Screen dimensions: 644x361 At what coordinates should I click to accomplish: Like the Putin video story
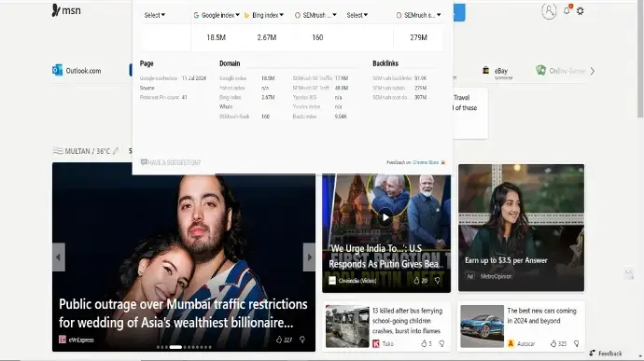pyautogui.click(x=420, y=281)
